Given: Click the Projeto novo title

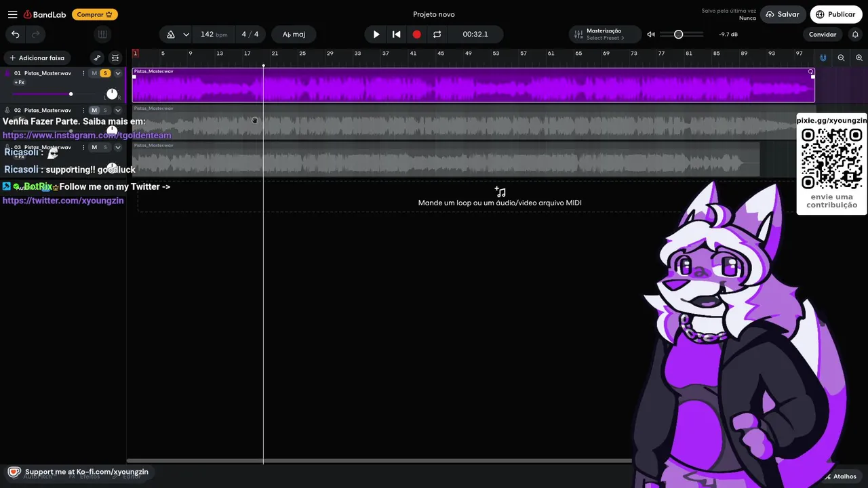Looking at the screenshot, I should pos(434,14).
